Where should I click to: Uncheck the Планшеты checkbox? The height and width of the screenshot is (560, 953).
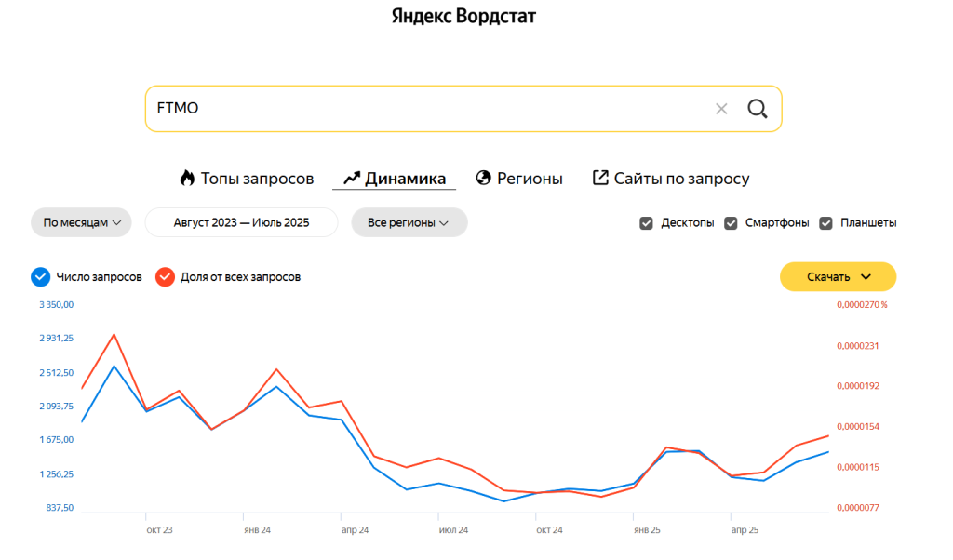point(826,223)
